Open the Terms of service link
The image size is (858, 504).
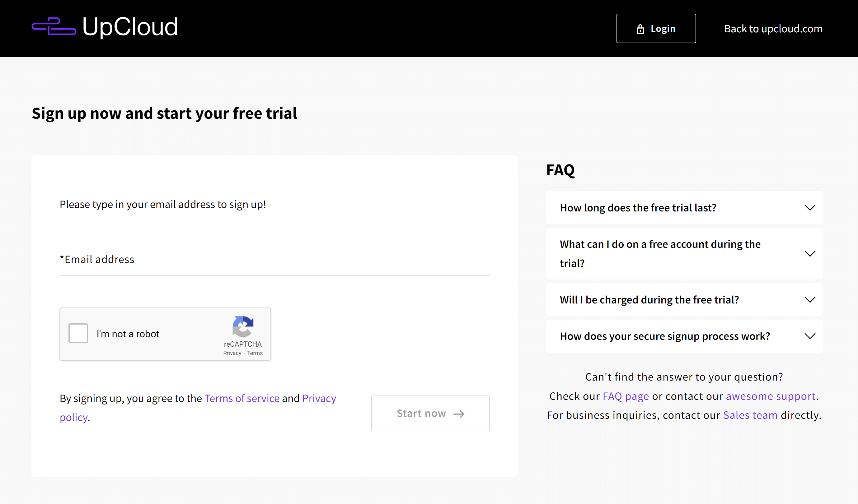pyautogui.click(x=242, y=398)
